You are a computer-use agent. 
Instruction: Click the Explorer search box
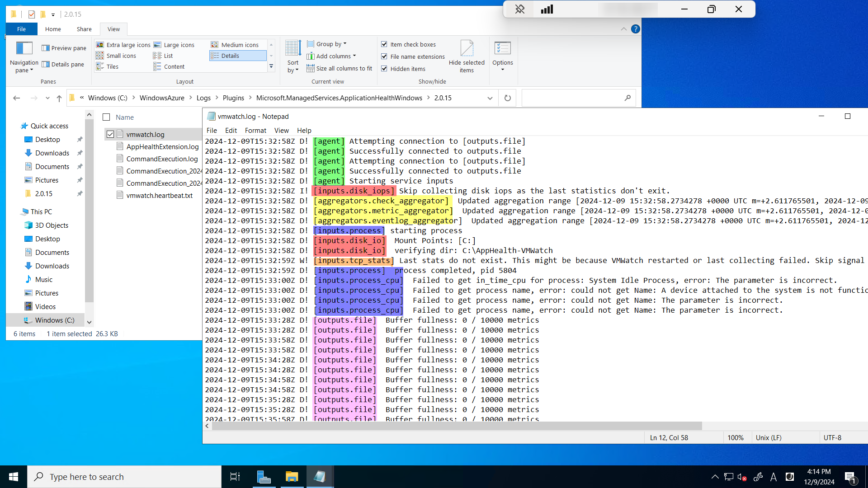click(x=579, y=98)
